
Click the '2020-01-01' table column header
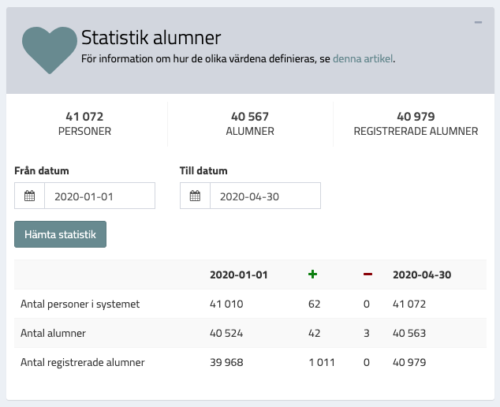(x=239, y=275)
